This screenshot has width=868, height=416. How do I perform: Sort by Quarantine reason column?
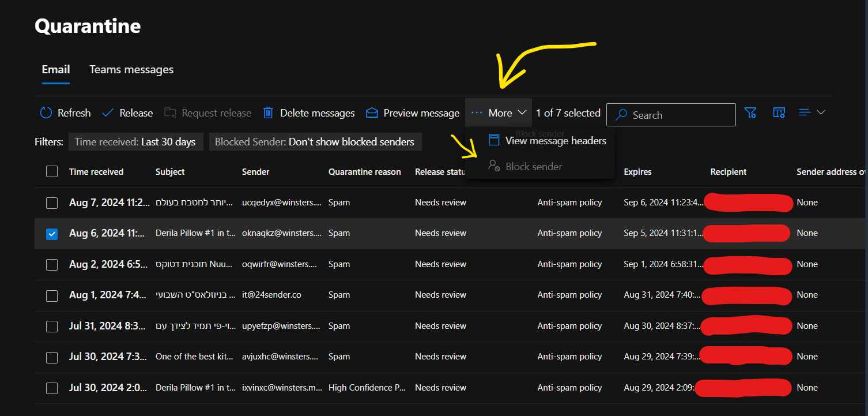pos(365,171)
